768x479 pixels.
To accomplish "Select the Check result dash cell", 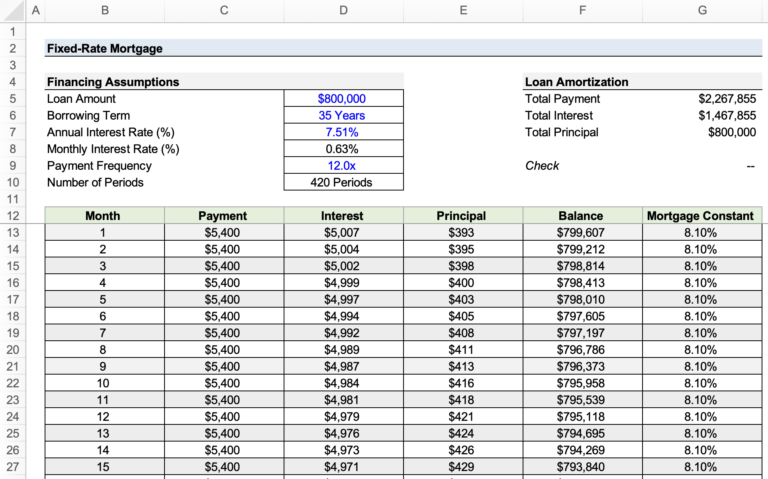I will pyautogui.click(x=702, y=166).
